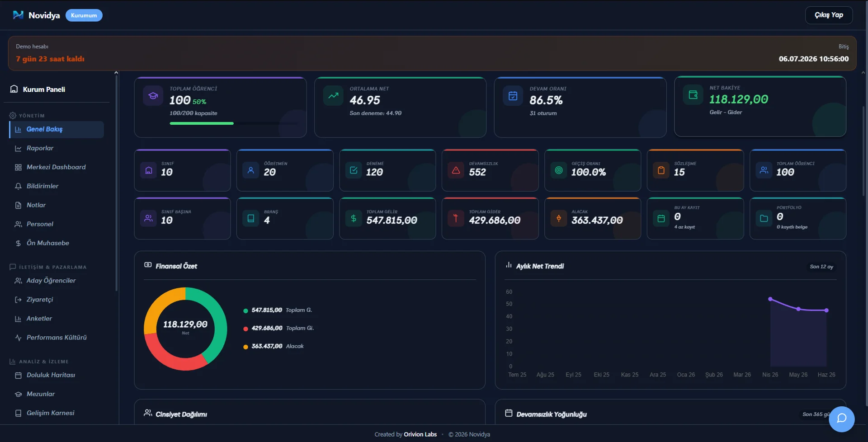Click the folder icon on Portfolyo card
This screenshot has width=868, height=442.
(x=764, y=219)
